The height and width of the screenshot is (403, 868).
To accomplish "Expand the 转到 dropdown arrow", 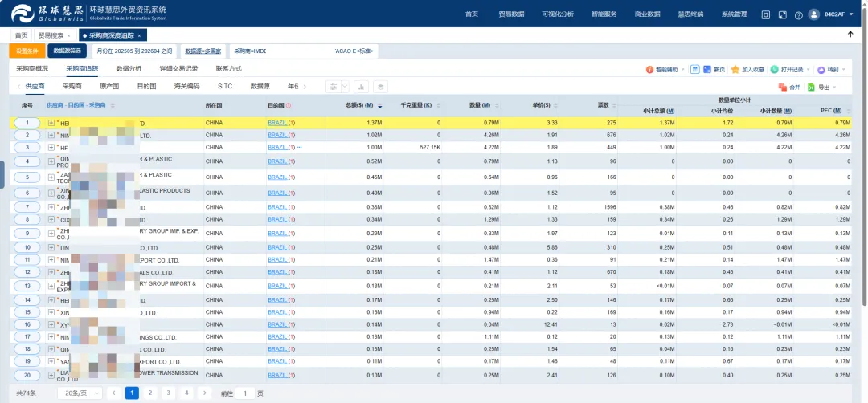I will pos(844,70).
